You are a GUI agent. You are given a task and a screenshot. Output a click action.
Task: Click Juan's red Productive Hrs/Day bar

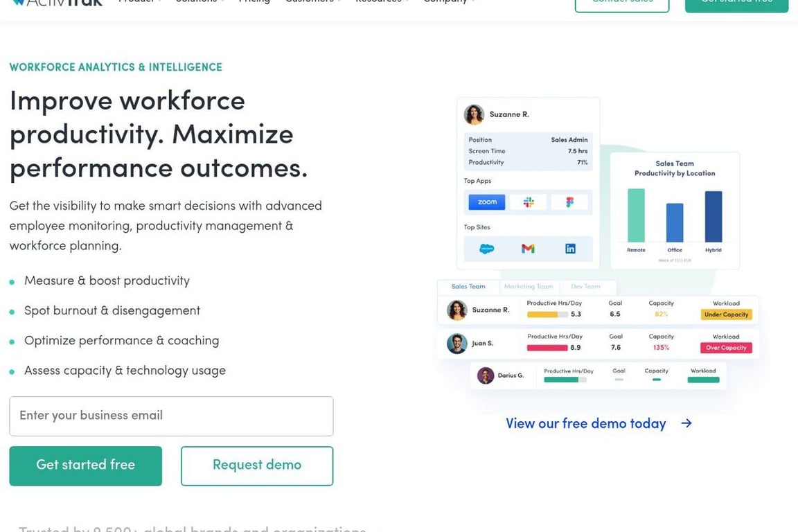click(547, 348)
